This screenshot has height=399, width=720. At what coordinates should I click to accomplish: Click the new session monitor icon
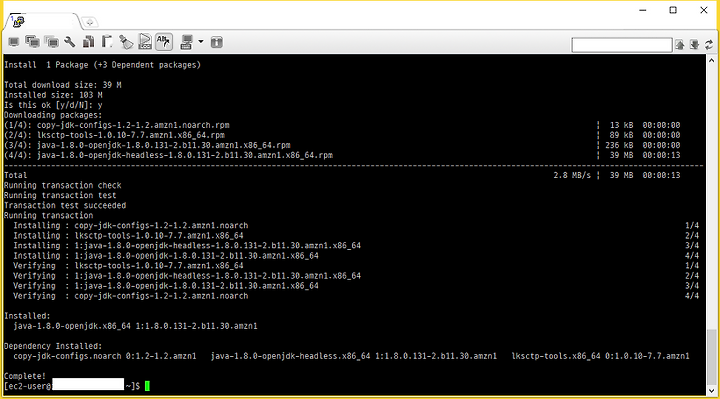(x=14, y=42)
